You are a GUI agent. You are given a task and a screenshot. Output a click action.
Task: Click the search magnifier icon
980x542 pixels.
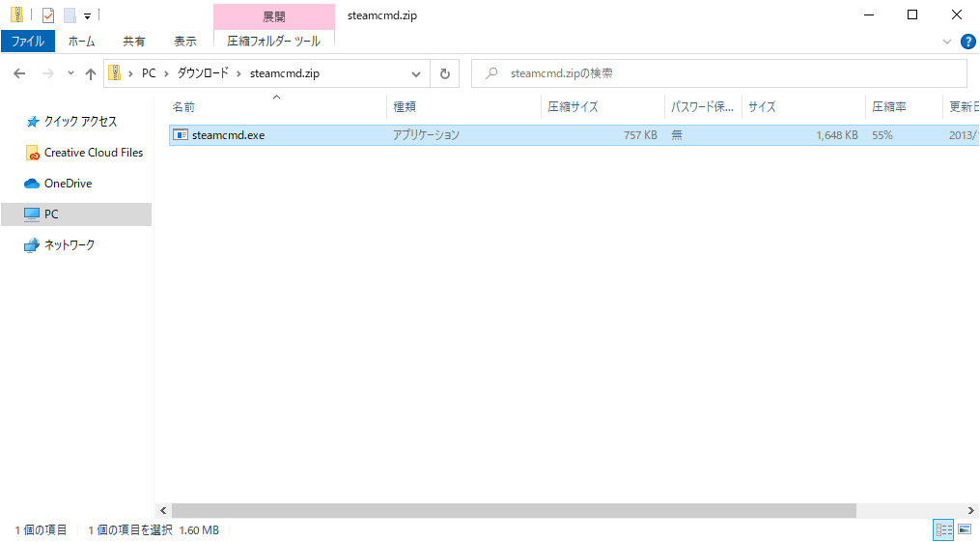(x=491, y=73)
